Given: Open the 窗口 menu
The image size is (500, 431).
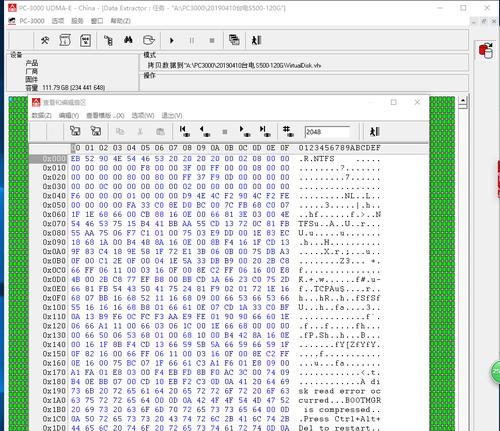Looking at the screenshot, I should click(97, 21).
